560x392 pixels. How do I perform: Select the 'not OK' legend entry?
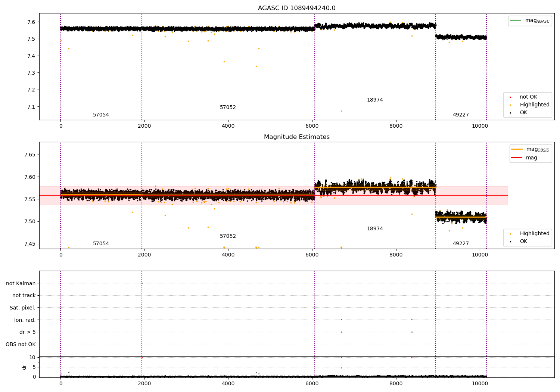coord(528,97)
